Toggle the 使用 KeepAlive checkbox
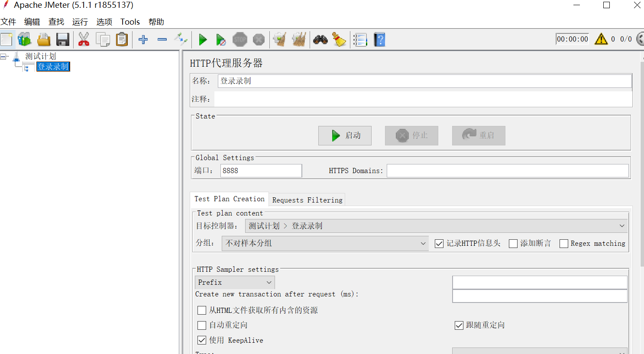 click(x=202, y=340)
